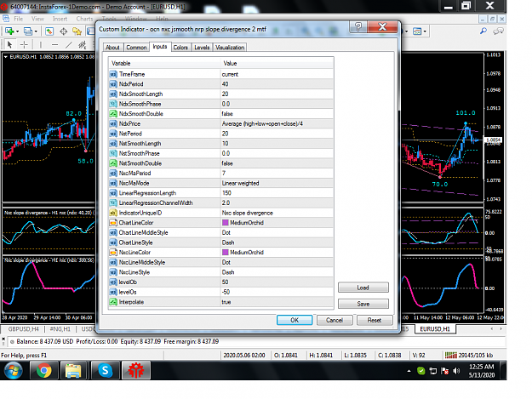Screen dimensions: 532x399
Task: Click the Data Window crosshair icon
Action: [x=63, y=31]
